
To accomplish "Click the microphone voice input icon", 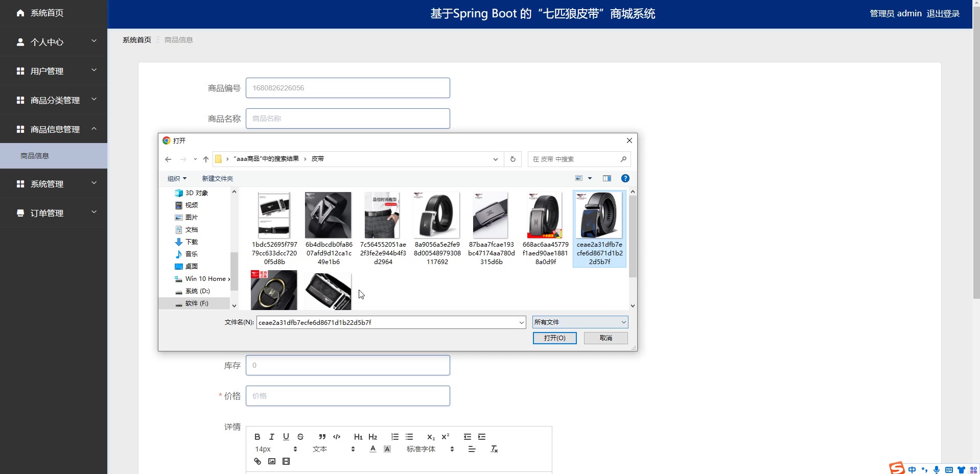I will [x=937, y=470].
